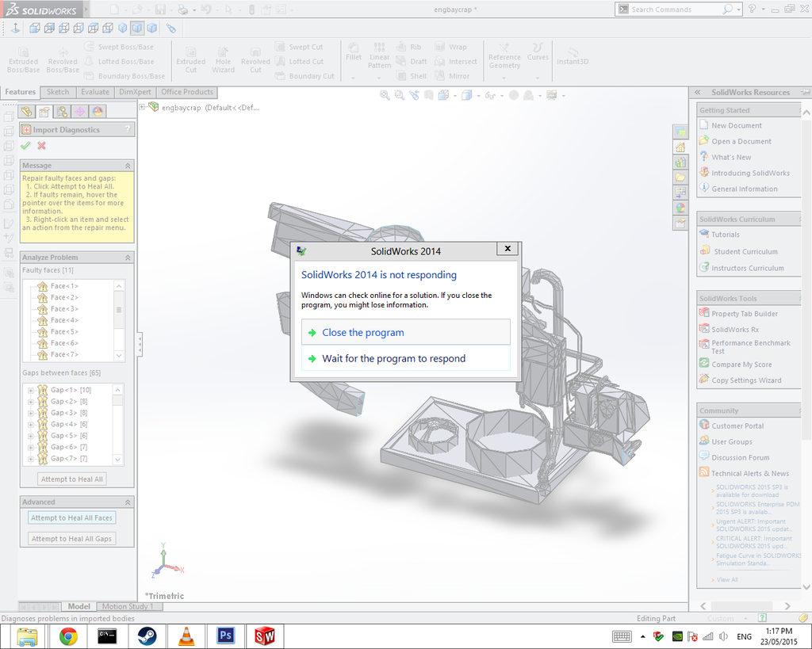Click Revolved Cut tool
Viewport: 812px width, 649px height.
tap(255, 60)
